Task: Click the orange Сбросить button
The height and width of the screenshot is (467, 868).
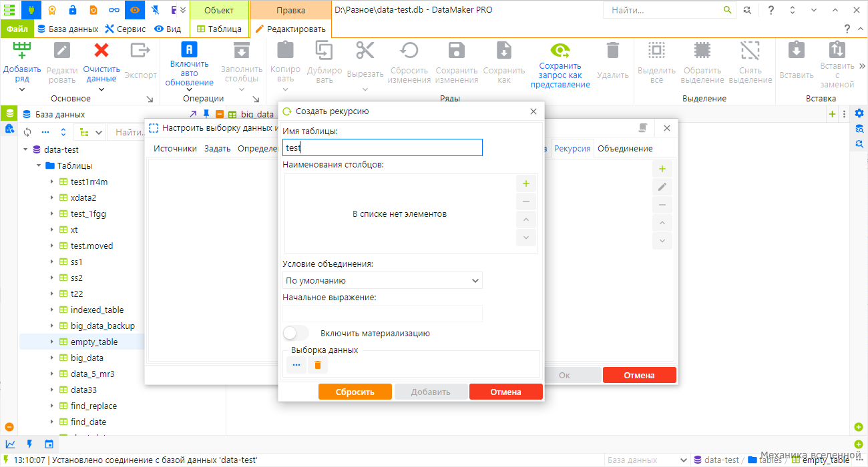Action: click(x=355, y=392)
